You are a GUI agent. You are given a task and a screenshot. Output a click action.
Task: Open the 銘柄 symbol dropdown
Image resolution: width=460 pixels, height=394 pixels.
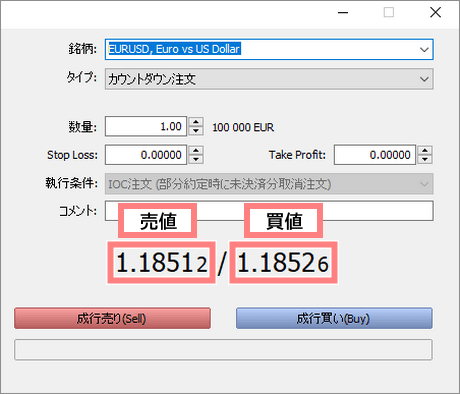click(269, 49)
